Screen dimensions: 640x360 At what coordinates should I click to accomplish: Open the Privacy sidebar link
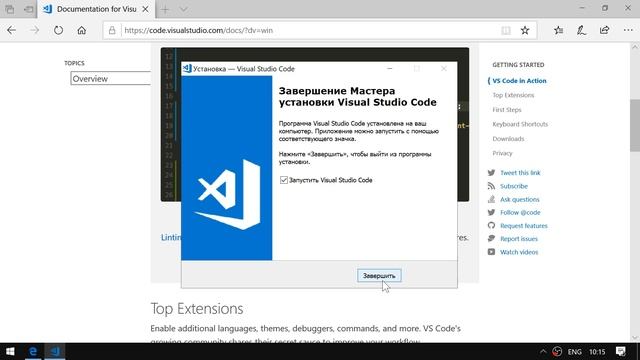tap(502, 153)
